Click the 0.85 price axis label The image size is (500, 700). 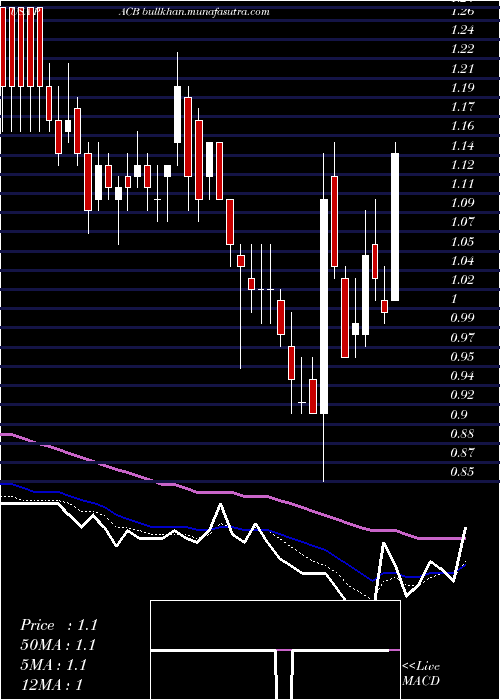click(x=462, y=471)
